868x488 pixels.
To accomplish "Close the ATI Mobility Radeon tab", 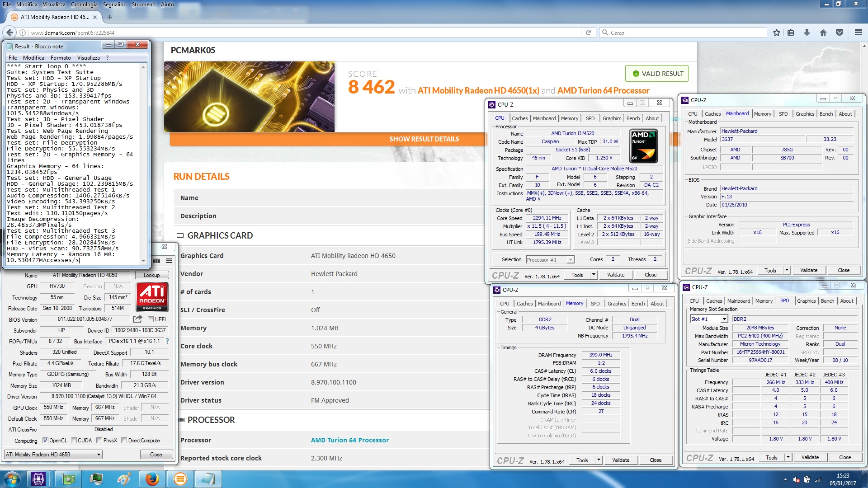I will click(x=95, y=17).
